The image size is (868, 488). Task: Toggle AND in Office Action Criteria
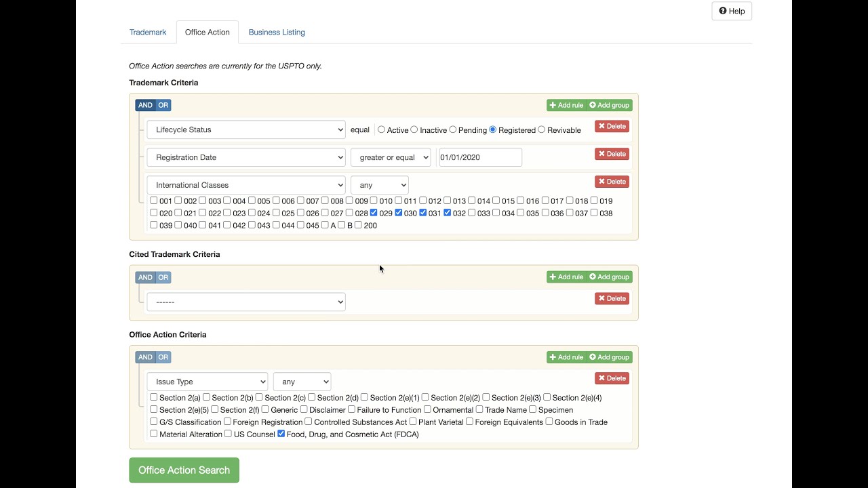pyautogui.click(x=145, y=357)
